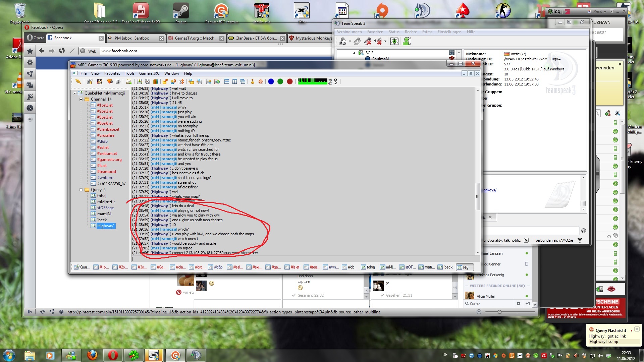The image size is (644, 362).
Task: Reload the page in Opera
Action: point(62,51)
